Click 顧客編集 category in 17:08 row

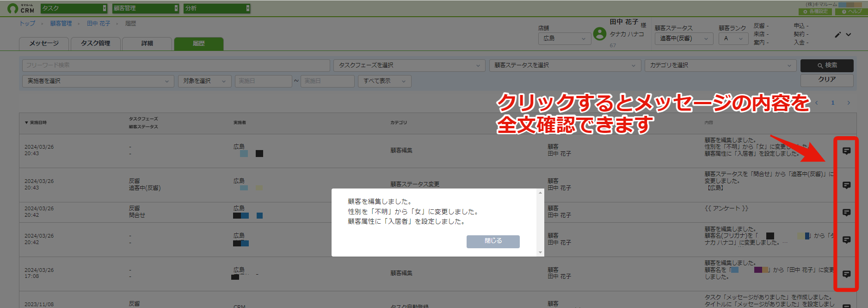pos(401,273)
